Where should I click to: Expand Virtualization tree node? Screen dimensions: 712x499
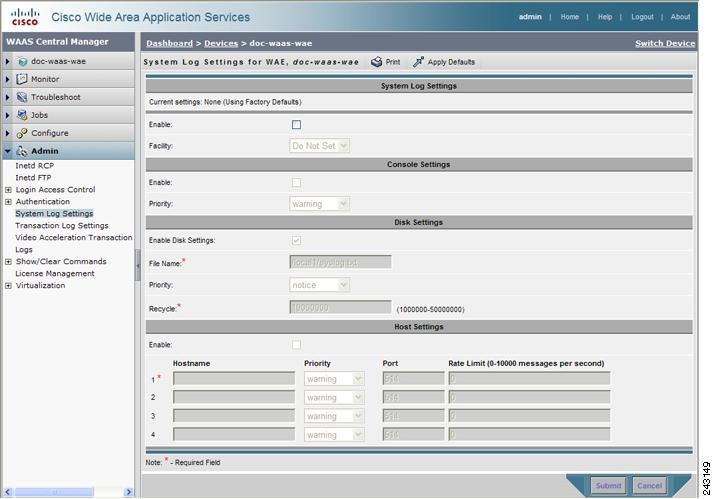click(x=8, y=286)
